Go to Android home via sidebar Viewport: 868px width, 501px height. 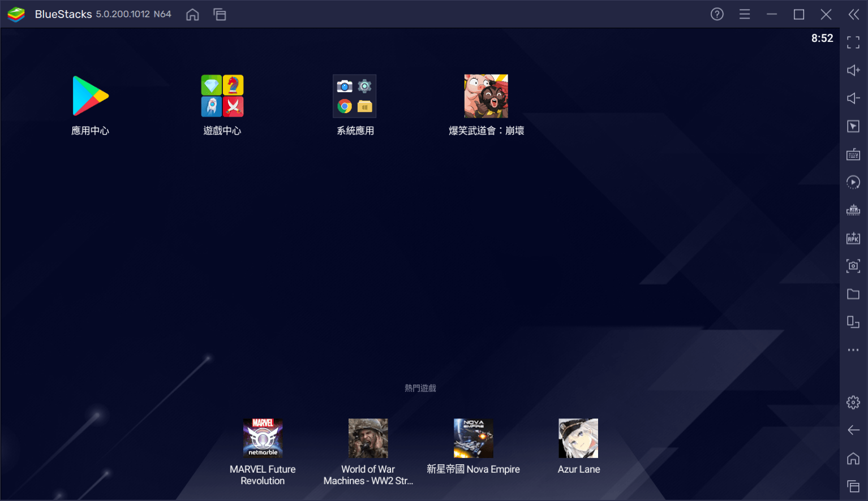point(853,458)
